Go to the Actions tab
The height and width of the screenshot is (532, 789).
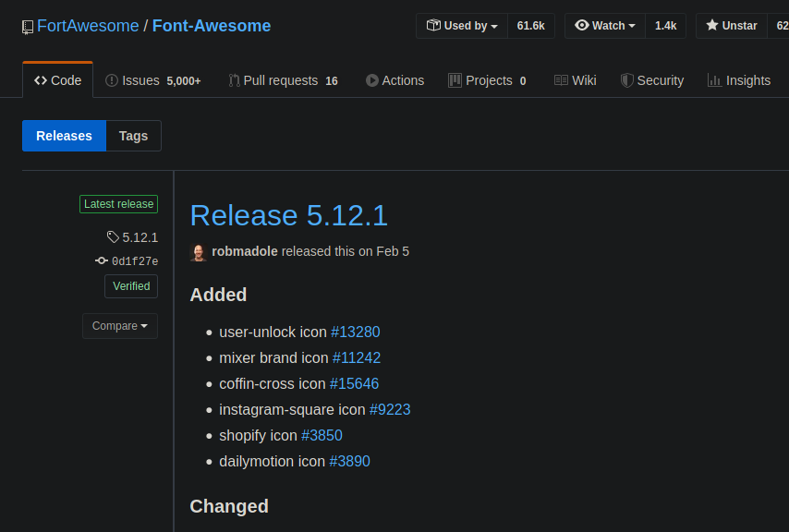click(394, 80)
